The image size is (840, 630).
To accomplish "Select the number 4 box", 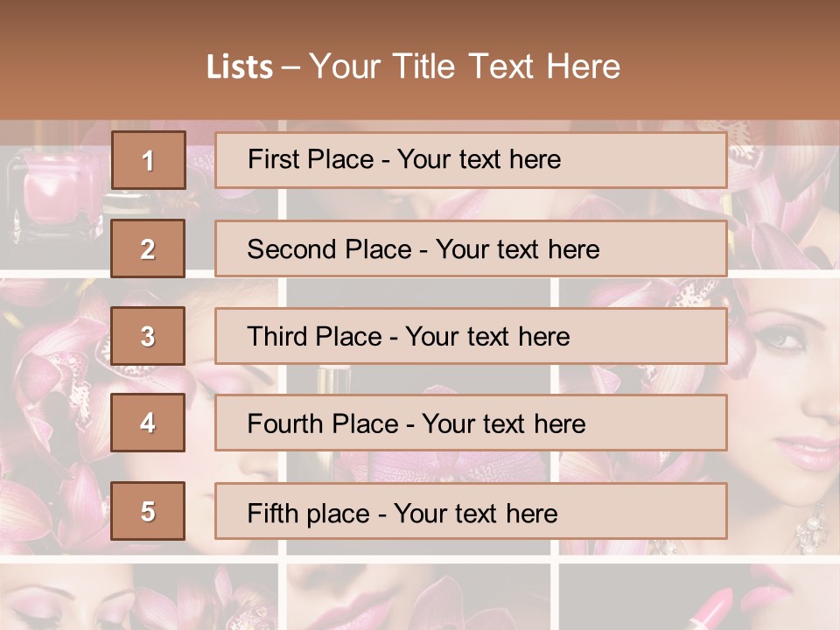I will pyautogui.click(x=149, y=423).
